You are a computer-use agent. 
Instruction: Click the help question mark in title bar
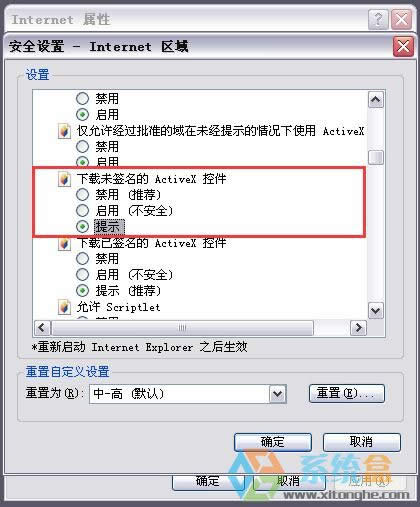(x=378, y=20)
